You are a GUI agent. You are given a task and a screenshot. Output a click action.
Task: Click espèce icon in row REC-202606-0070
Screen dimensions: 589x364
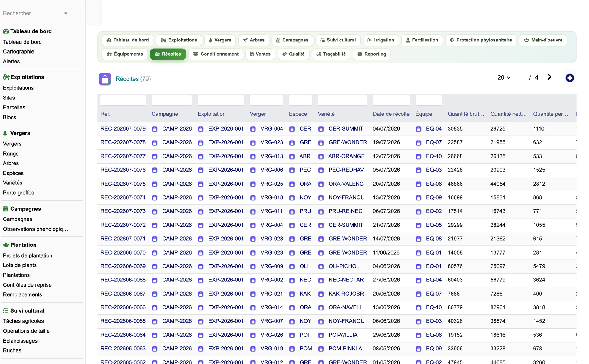click(x=292, y=253)
